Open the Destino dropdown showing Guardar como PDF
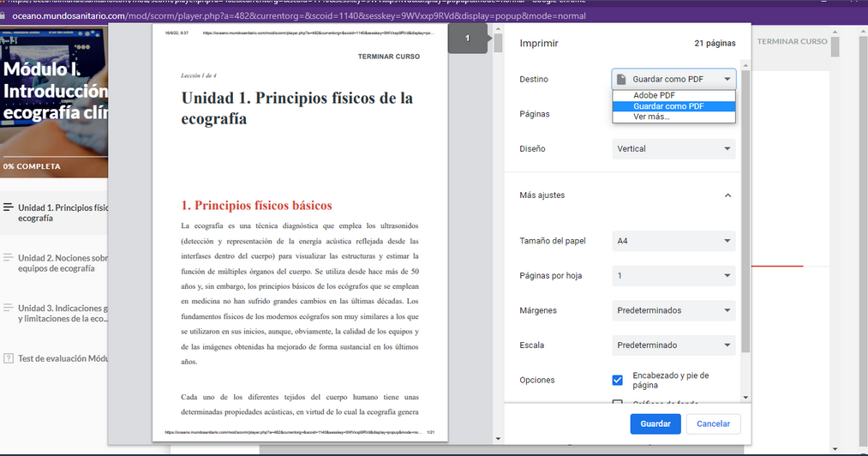The height and width of the screenshot is (456, 868). (673, 79)
